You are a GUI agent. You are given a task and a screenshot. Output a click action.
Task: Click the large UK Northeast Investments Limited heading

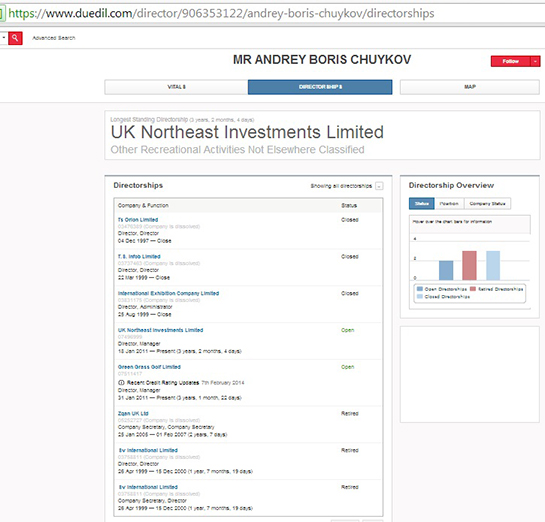pyautogui.click(x=247, y=132)
